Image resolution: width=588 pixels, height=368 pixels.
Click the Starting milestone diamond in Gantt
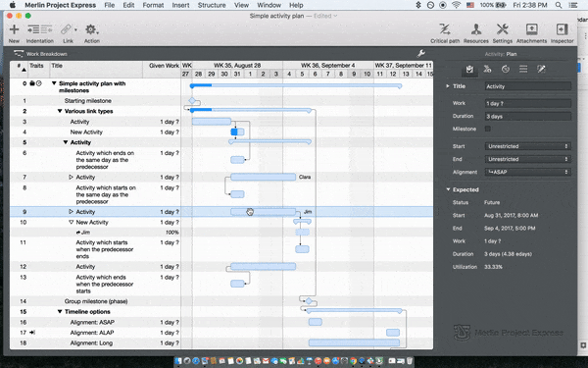(192, 100)
